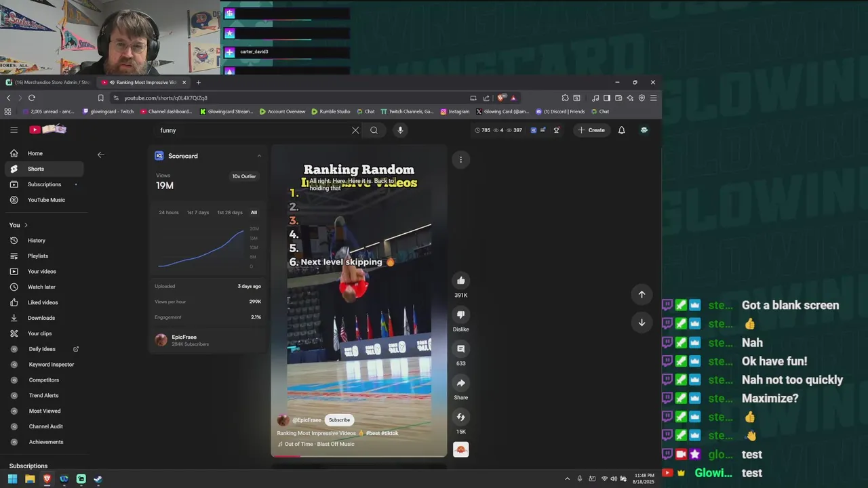
Task: Activate voice search microphone icon
Action: coord(400,130)
